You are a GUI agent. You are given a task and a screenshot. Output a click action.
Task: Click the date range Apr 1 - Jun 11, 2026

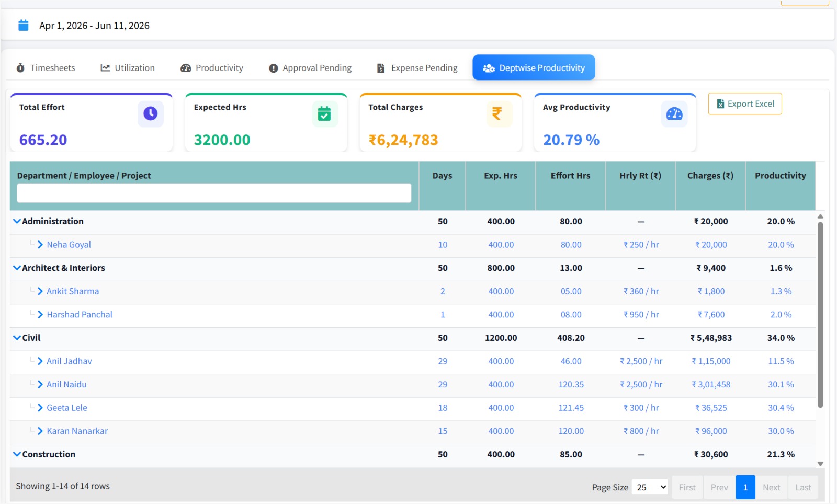tap(94, 26)
